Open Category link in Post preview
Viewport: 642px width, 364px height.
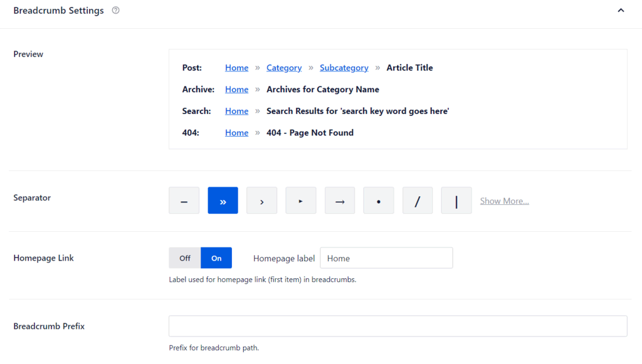click(284, 68)
